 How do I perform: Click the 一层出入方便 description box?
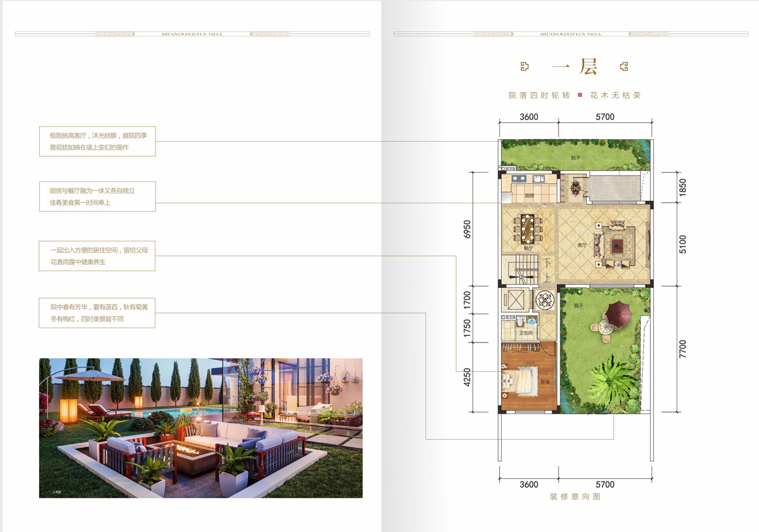[97, 256]
